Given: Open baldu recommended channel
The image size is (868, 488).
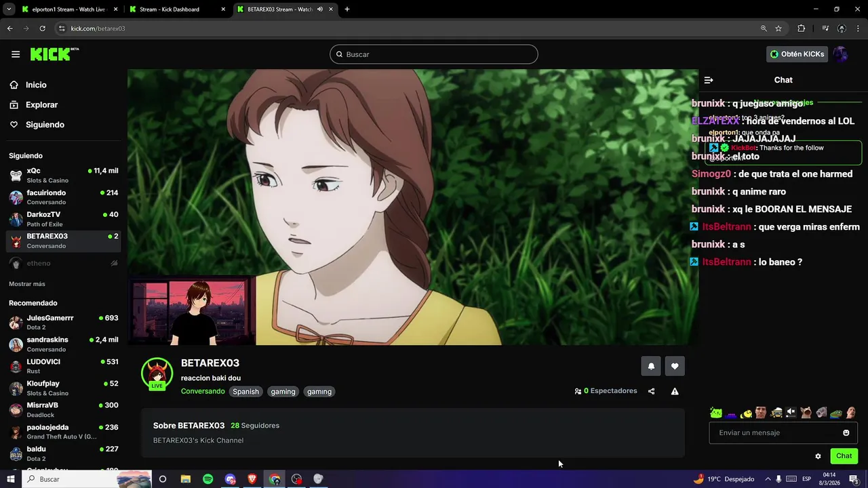Looking at the screenshot, I should click(64, 453).
